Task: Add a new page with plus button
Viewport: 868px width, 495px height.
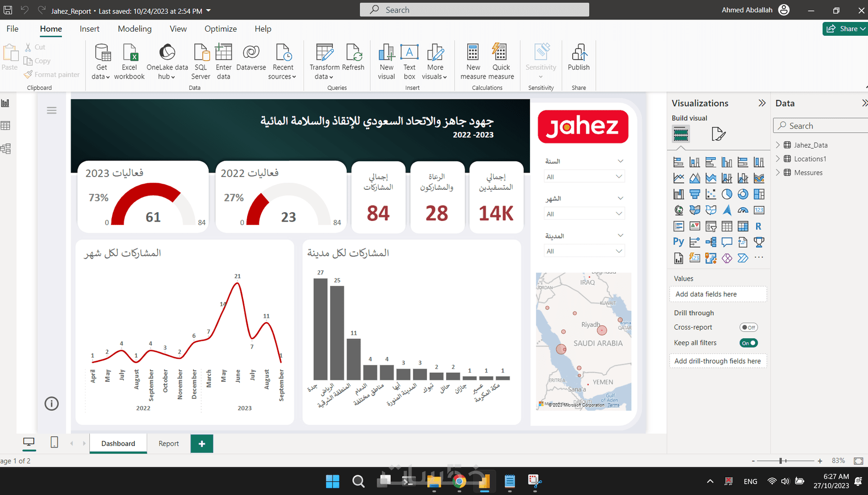Action: click(202, 443)
